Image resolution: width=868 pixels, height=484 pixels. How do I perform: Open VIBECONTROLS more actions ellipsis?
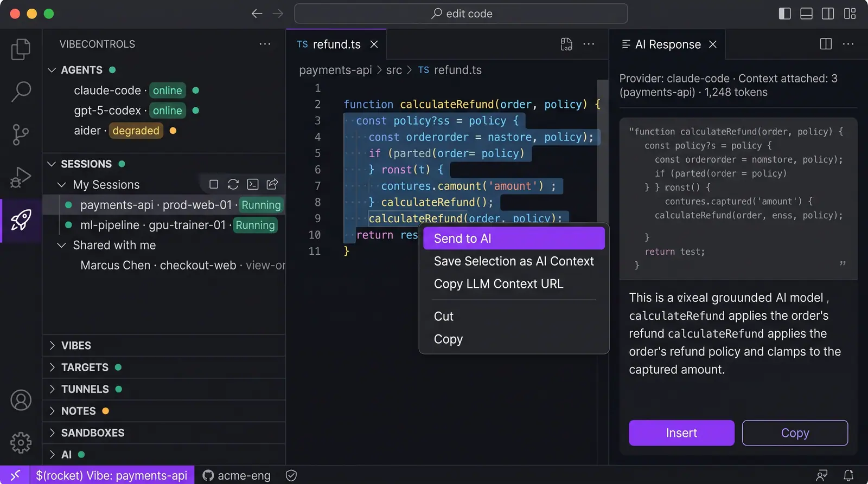pyautogui.click(x=265, y=44)
